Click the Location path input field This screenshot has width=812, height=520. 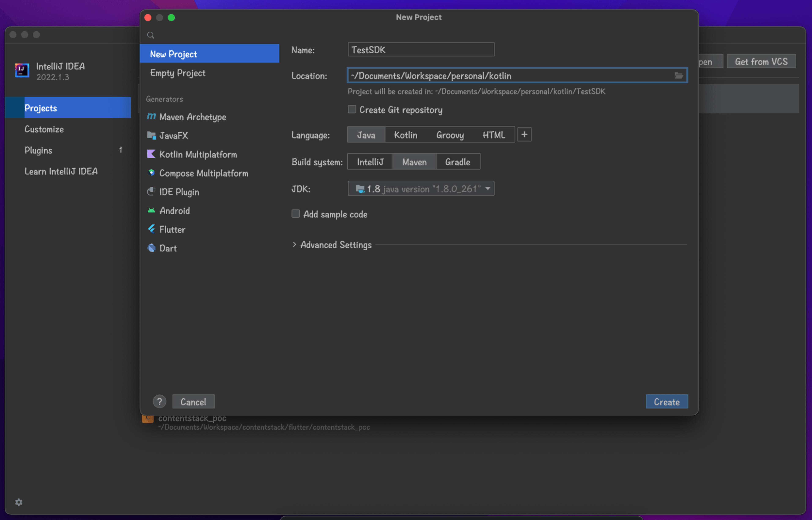[517, 75]
